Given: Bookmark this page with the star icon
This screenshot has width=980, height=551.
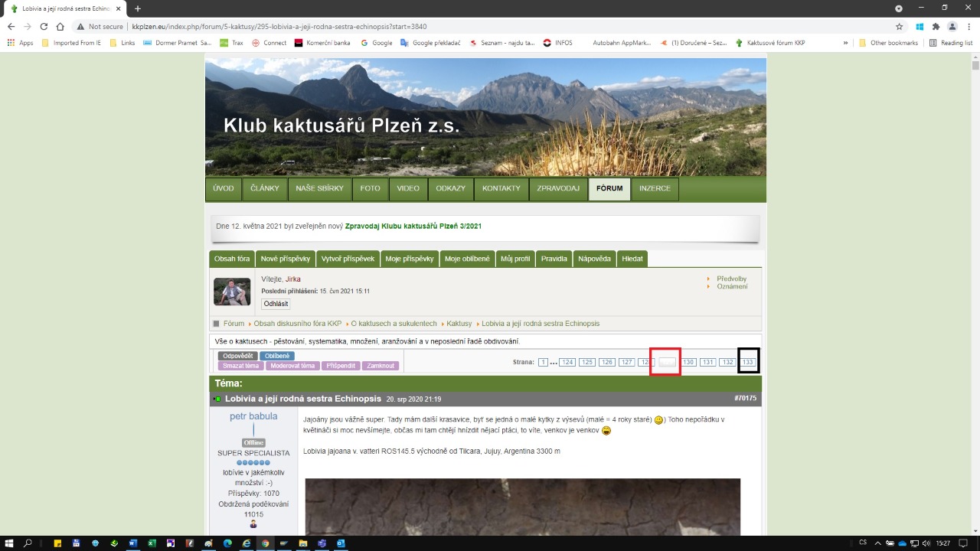Looking at the screenshot, I should (x=899, y=26).
